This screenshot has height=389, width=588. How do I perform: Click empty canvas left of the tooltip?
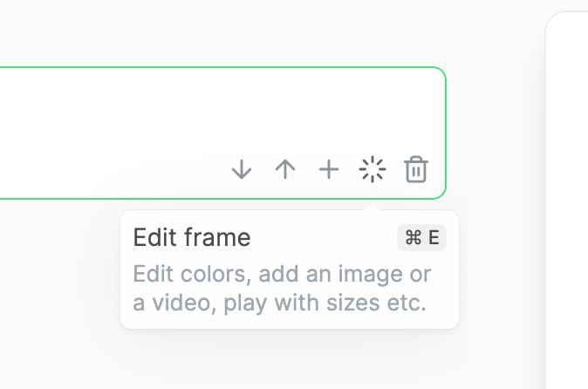click(x=61, y=279)
